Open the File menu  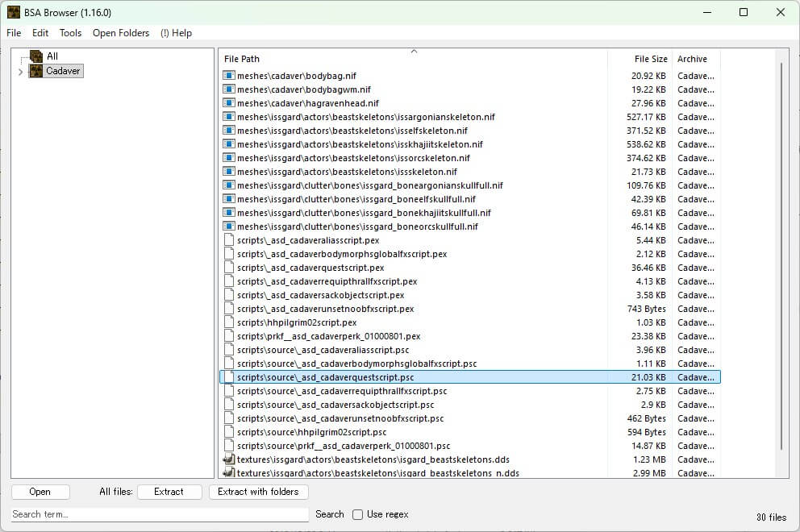pos(14,33)
